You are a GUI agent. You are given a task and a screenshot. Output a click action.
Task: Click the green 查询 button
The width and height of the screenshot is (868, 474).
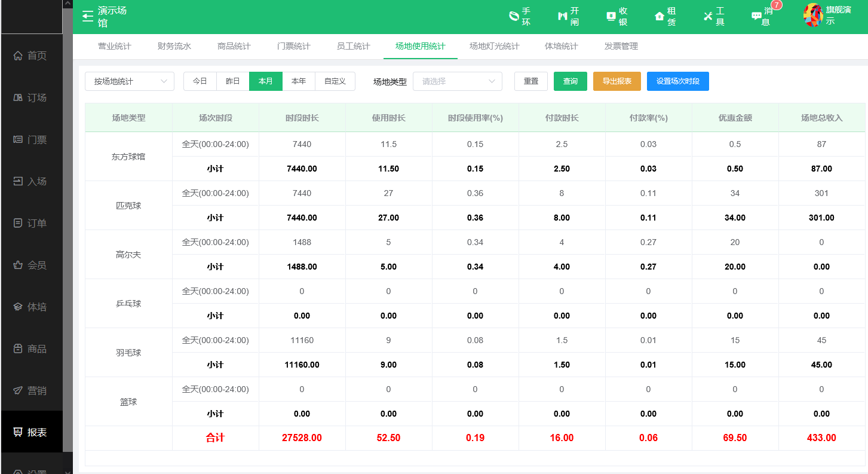tap(571, 81)
